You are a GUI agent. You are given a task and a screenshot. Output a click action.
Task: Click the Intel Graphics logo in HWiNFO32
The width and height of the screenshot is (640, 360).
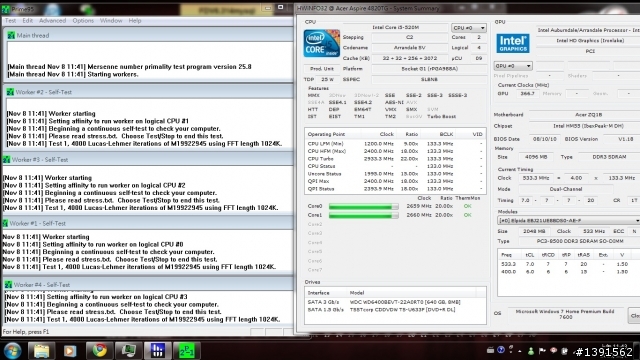(x=513, y=43)
